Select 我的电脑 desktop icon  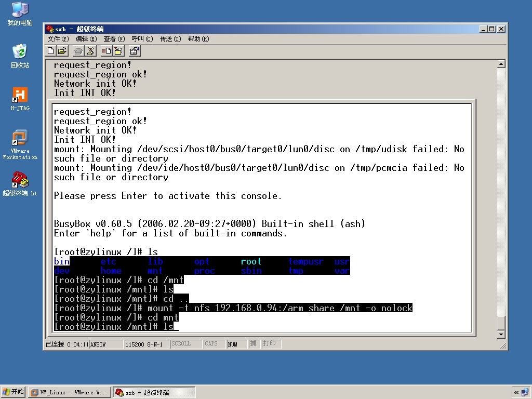tap(20, 14)
